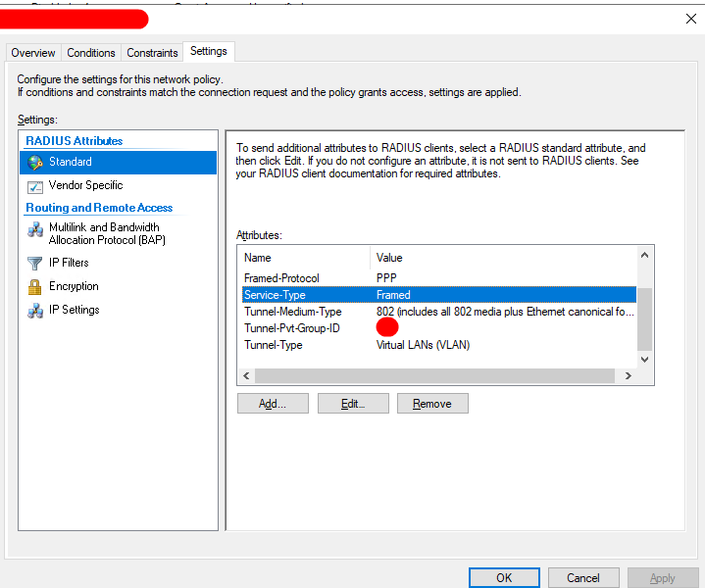This screenshot has height=588, width=705.
Task: Click the Framed value cell
Action: [x=393, y=295]
